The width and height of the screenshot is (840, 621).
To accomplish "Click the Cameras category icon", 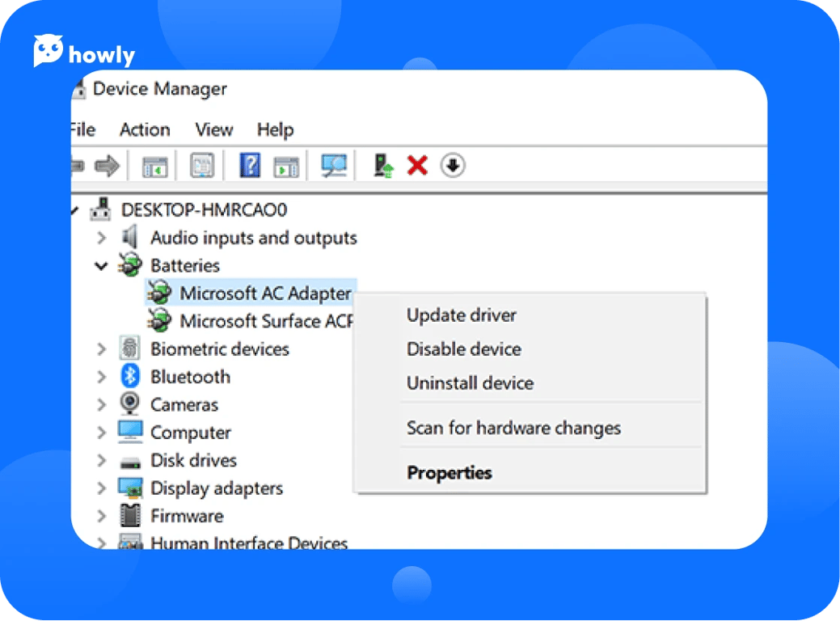I will click(130, 404).
